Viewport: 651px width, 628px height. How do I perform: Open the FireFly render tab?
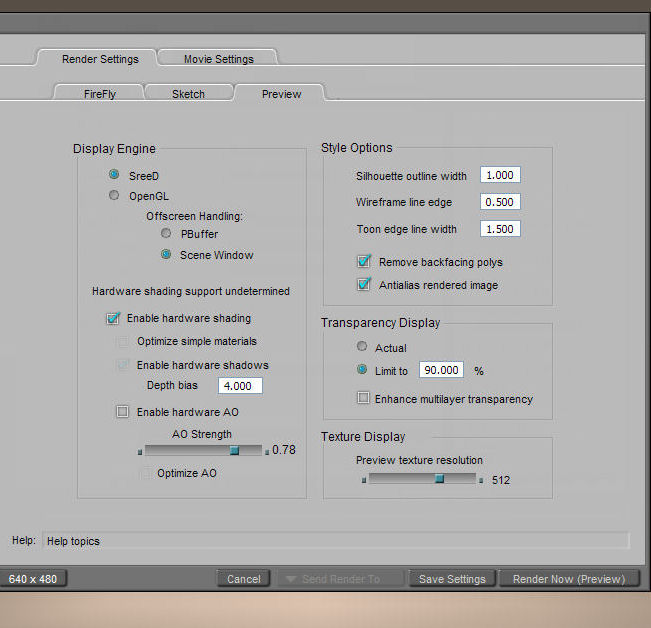point(100,94)
